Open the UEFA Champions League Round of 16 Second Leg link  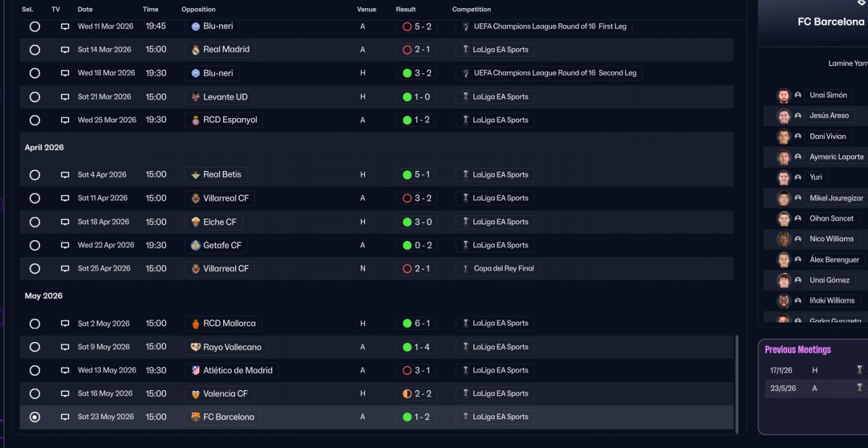tap(555, 73)
